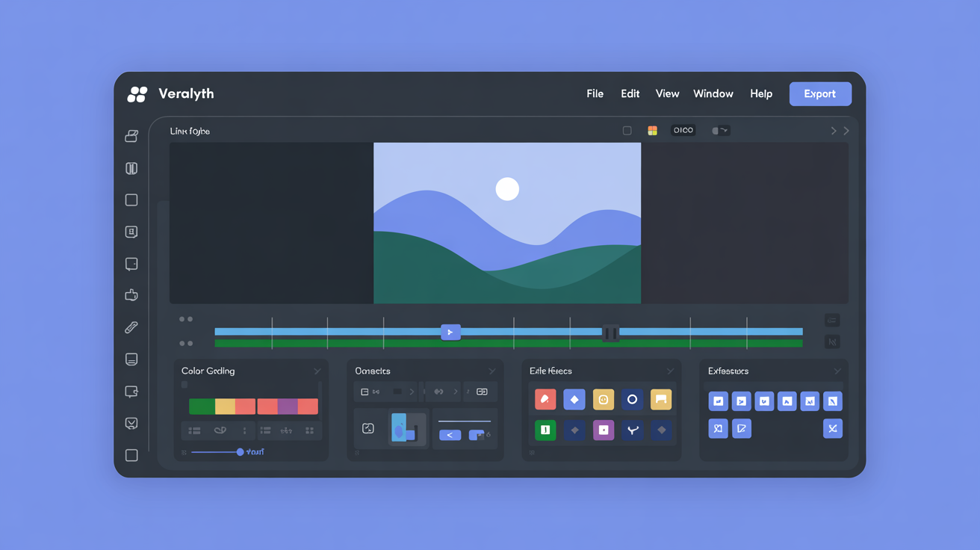Viewport: 980px width, 550px height.
Task: Select the blue shapes thumbnail
Action: click(407, 428)
